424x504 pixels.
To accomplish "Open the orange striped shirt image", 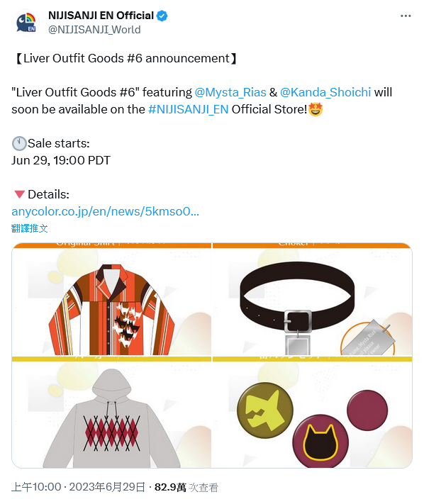I will [x=111, y=299].
